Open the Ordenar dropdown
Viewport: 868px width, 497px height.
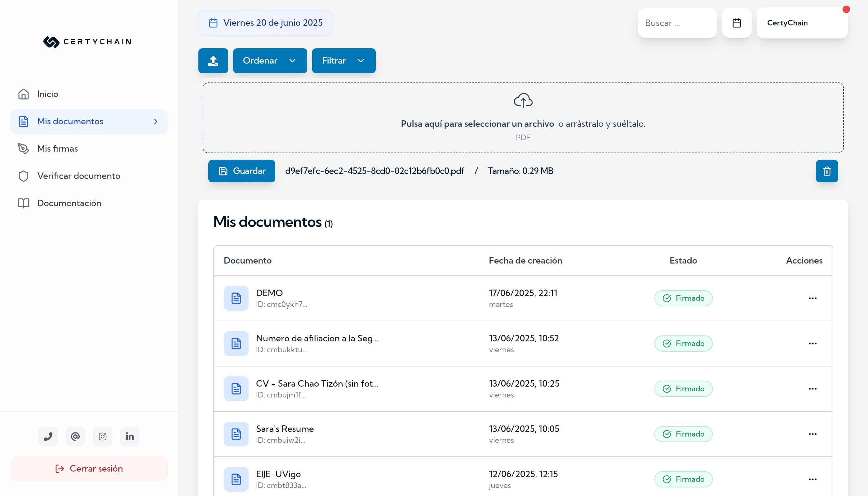tap(269, 61)
